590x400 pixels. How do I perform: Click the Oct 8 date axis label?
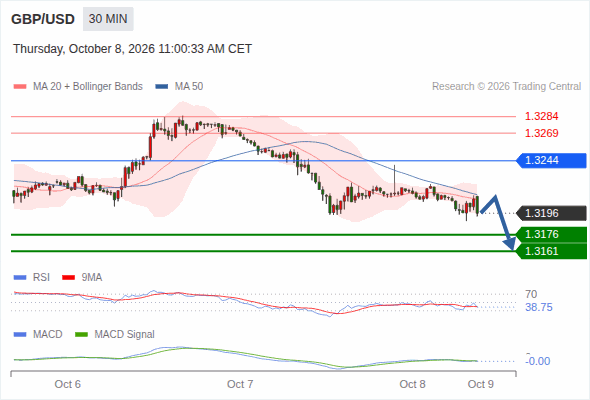click(x=412, y=384)
